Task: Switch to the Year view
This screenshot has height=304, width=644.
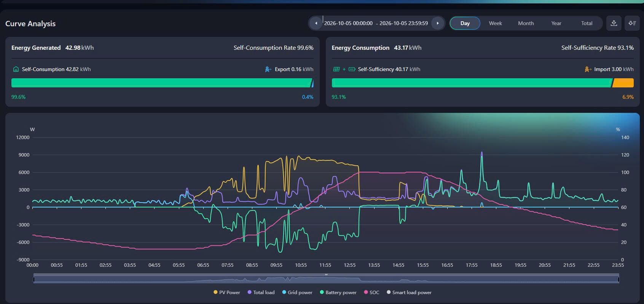Action: [556, 23]
